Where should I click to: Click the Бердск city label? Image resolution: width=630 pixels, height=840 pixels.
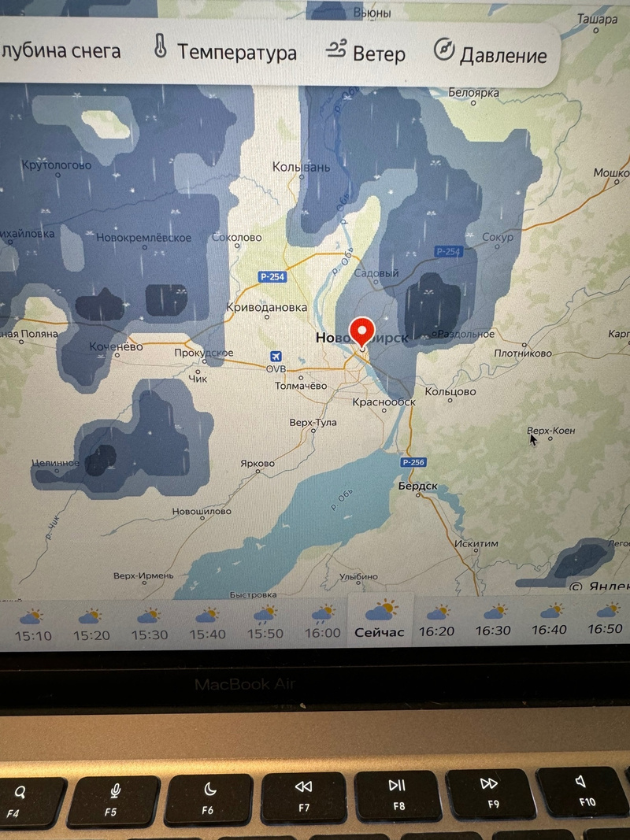418,486
